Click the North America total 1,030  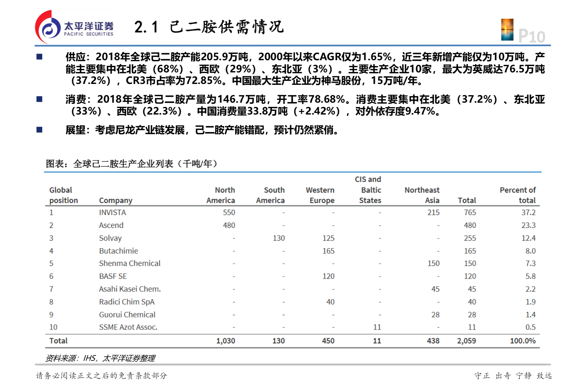pyautogui.click(x=226, y=341)
